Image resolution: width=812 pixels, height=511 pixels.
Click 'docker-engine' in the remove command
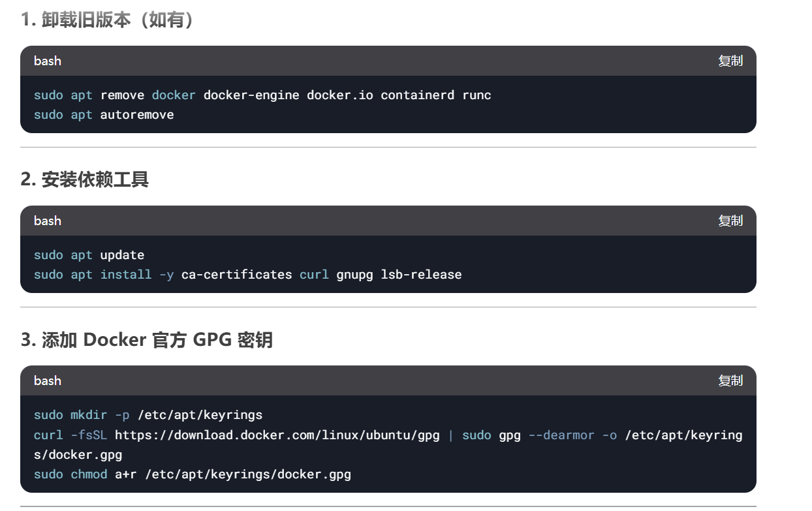click(x=251, y=95)
